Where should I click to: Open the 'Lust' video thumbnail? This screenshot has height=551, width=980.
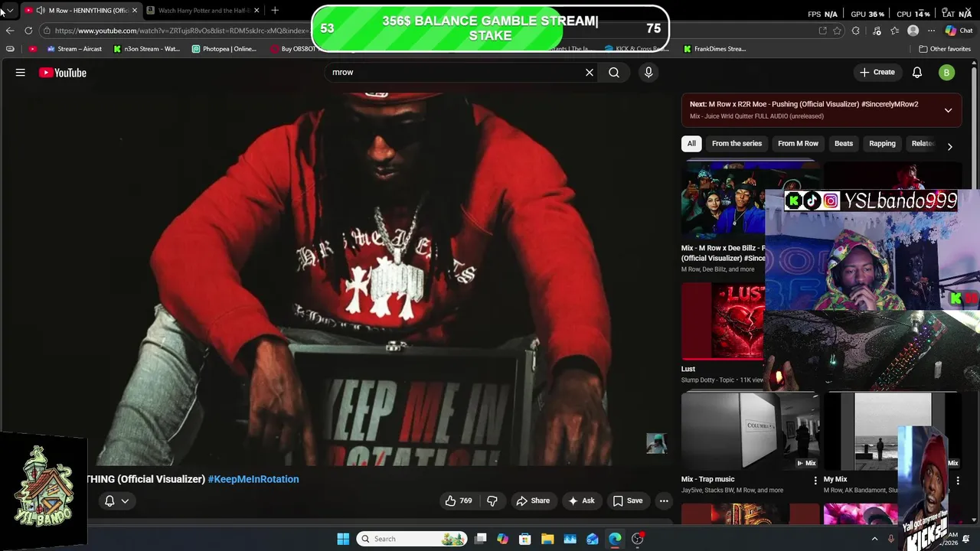pos(723,321)
